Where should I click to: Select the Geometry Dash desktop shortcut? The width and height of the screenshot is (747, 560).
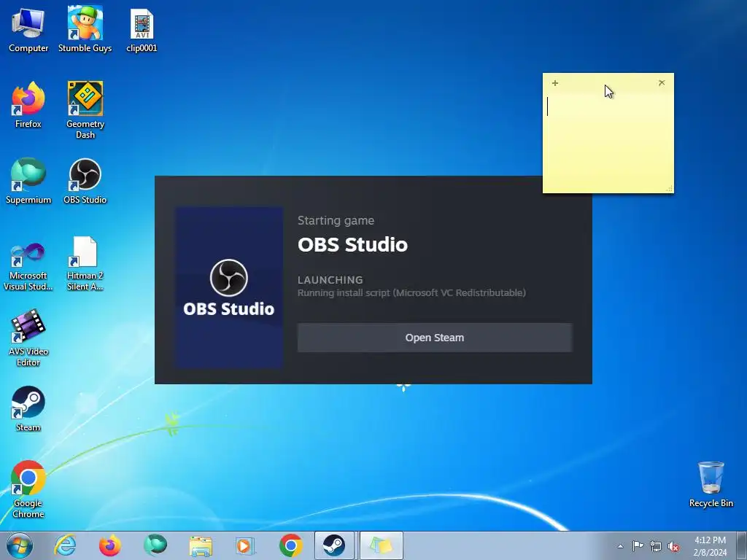pos(85,109)
